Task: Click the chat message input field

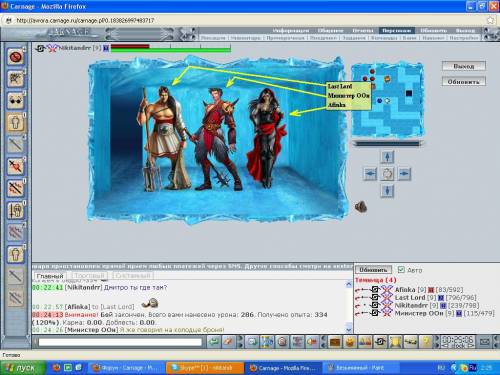Action: (120, 342)
